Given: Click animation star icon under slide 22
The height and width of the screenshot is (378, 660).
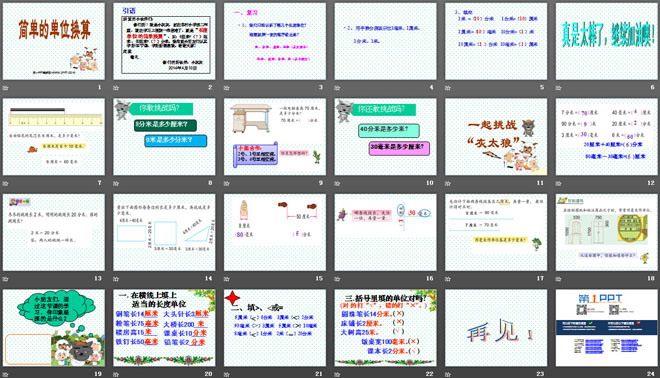Looking at the screenshot, I should (x=338, y=374).
